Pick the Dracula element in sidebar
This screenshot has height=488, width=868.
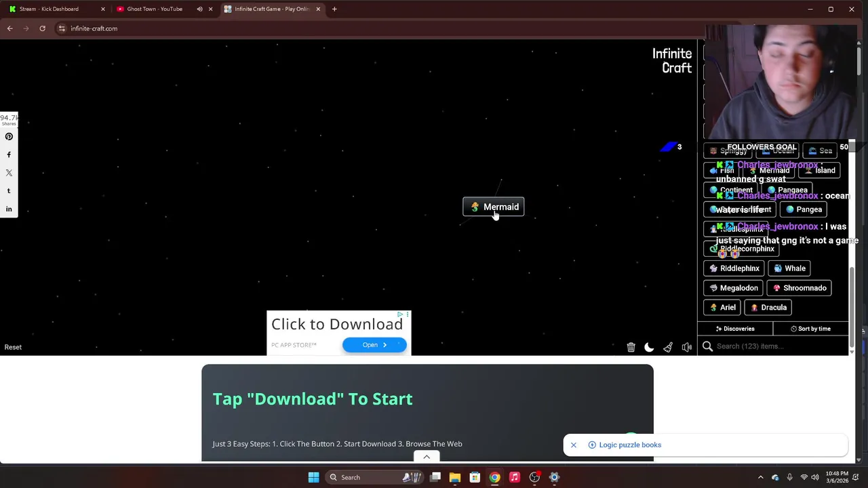768,308
